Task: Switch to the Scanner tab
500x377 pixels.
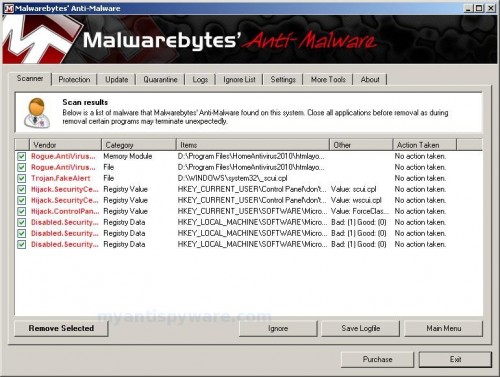Action: tap(30, 79)
